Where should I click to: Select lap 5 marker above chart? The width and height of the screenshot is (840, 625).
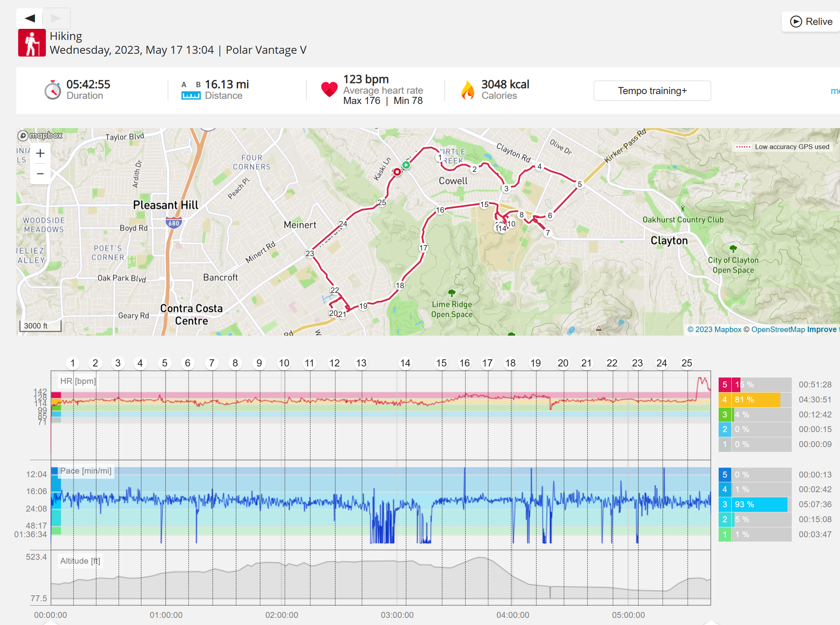pyautogui.click(x=165, y=363)
